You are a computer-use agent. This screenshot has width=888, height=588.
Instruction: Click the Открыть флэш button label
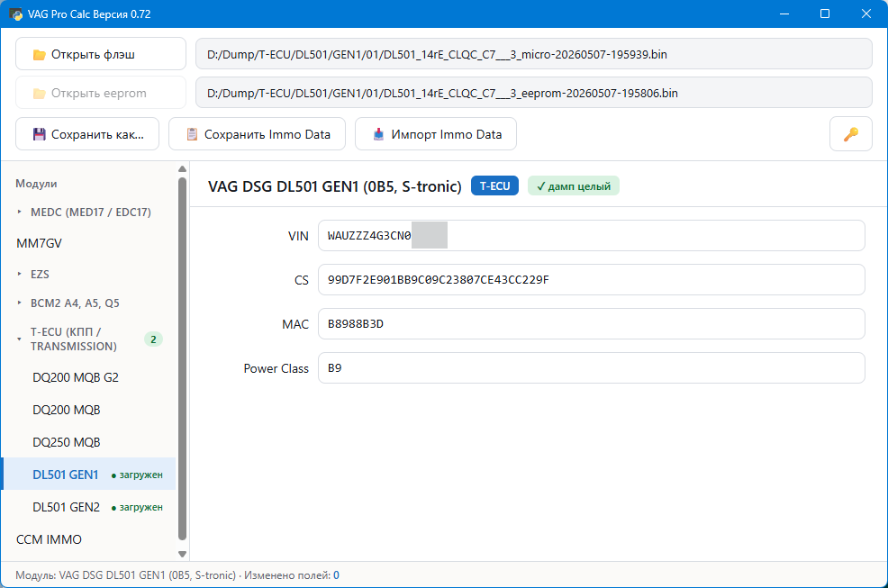pos(93,54)
